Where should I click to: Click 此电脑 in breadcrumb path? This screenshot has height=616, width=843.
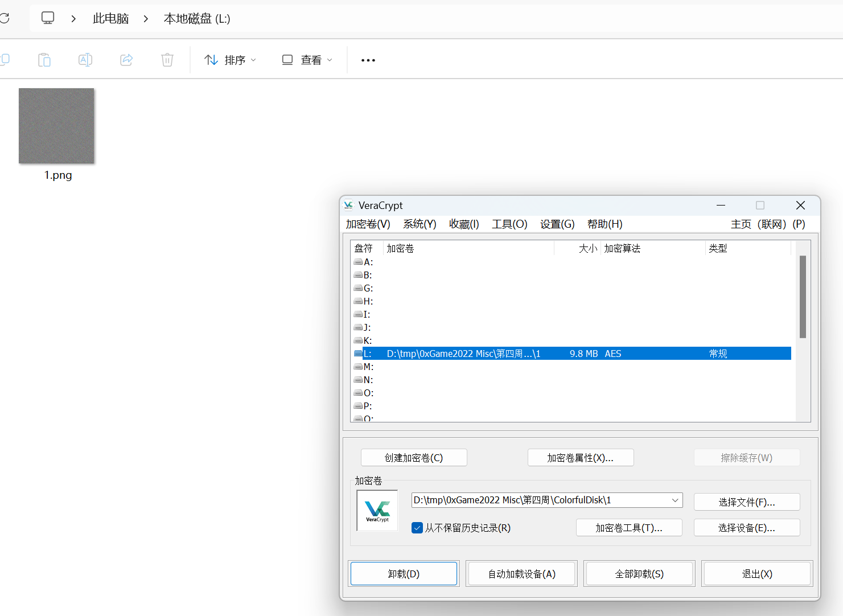[x=110, y=19]
